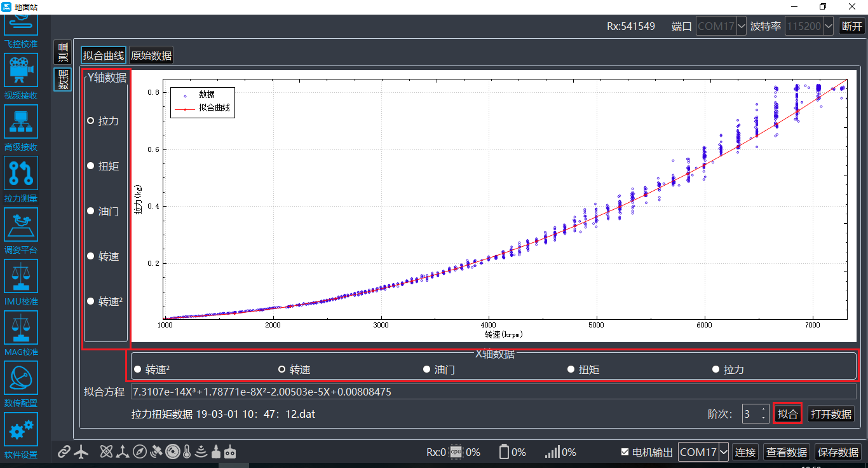The width and height of the screenshot is (868, 468).
Task: Click the 转速(krpm) X-axis label
Action: tap(504, 334)
